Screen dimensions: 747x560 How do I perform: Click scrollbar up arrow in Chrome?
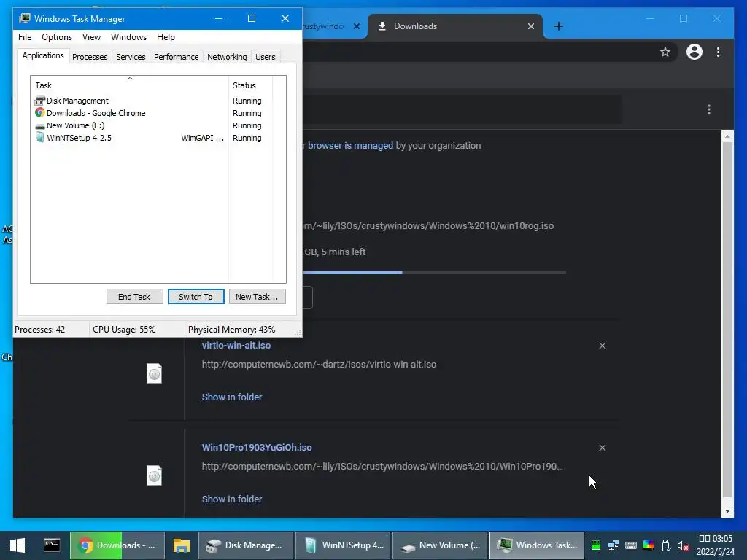point(727,136)
